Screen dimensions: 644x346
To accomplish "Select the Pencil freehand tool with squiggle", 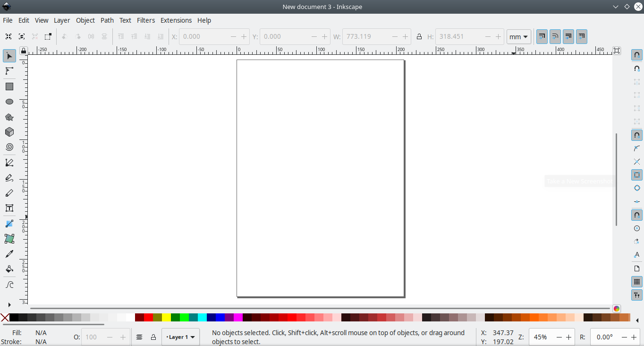I will 9,178.
